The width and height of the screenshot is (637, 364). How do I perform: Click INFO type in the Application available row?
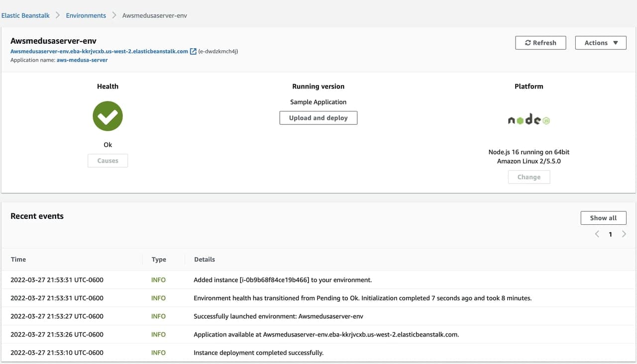point(158,334)
